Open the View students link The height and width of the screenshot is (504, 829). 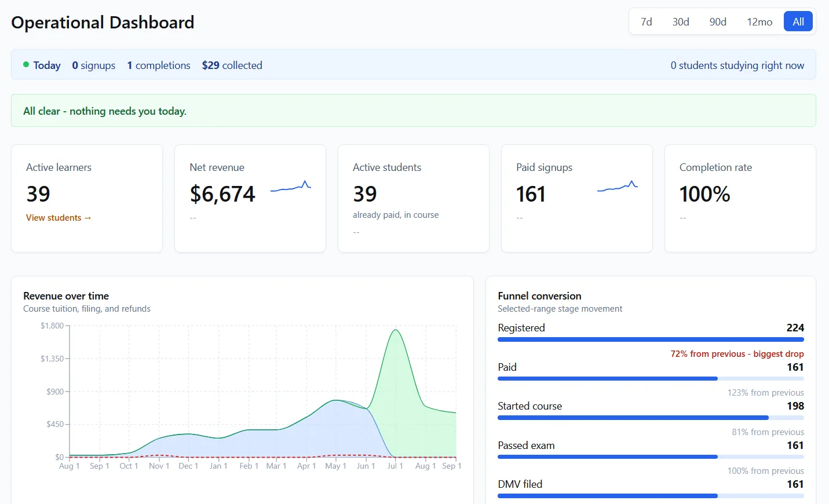(x=59, y=218)
